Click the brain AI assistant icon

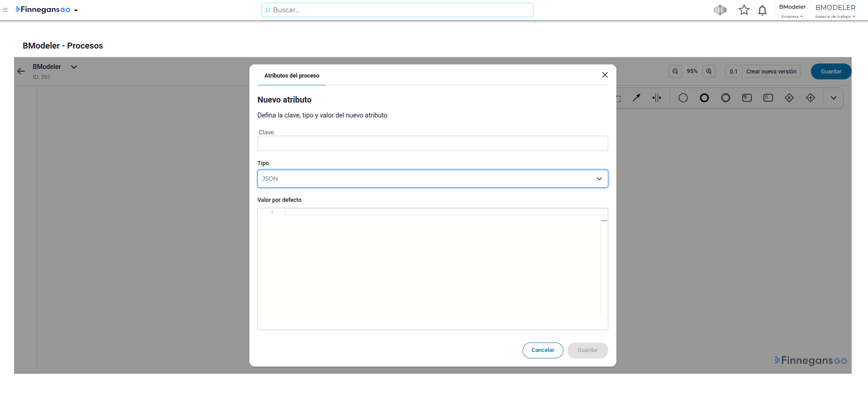point(720,10)
